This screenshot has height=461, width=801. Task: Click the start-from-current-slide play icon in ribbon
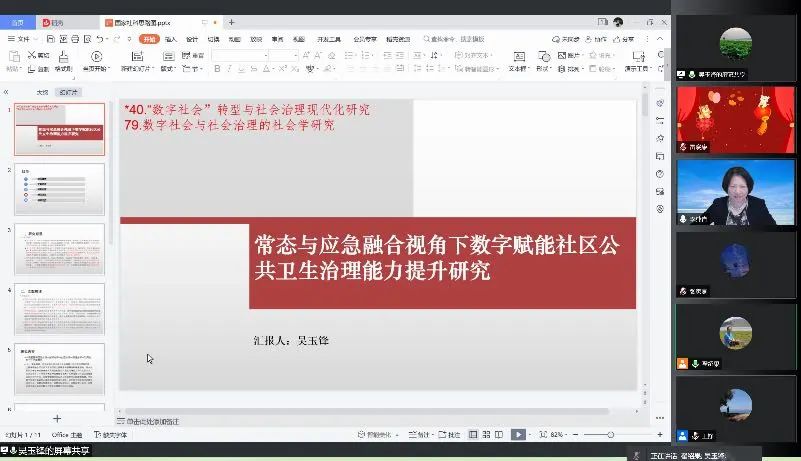[96, 57]
